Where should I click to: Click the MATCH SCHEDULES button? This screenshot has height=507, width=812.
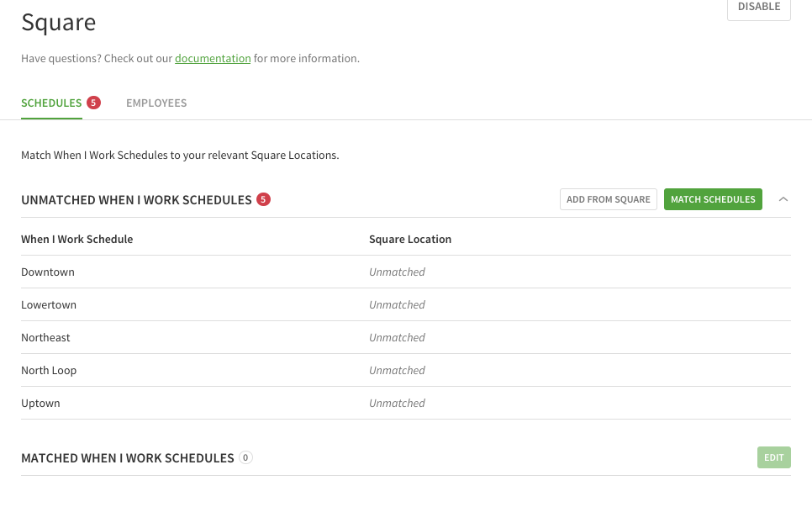[713, 199]
